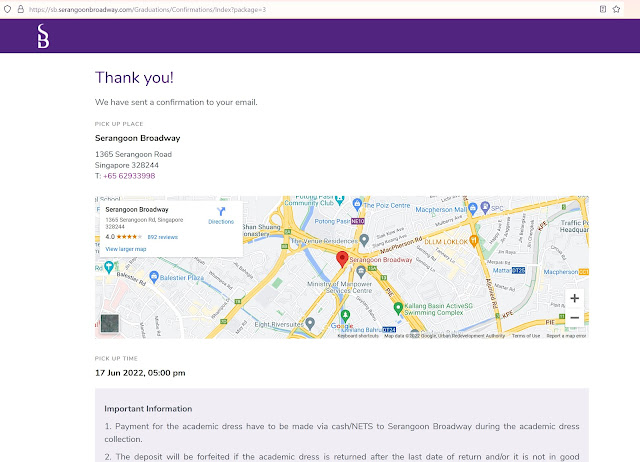The image size is (640, 462).
Task: Click Potong Pasir NE10 station label
Action: pyautogui.click(x=339, y=221)
